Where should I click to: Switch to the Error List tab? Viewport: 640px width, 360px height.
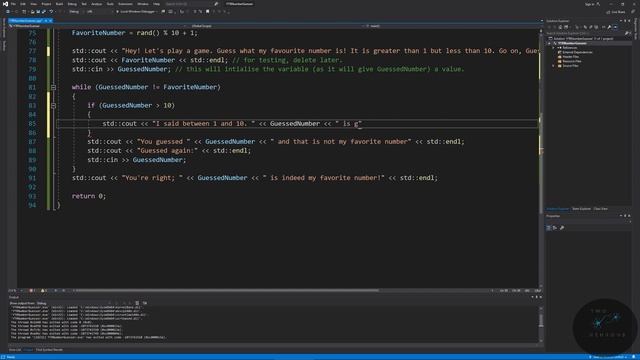tap(15, 350)
